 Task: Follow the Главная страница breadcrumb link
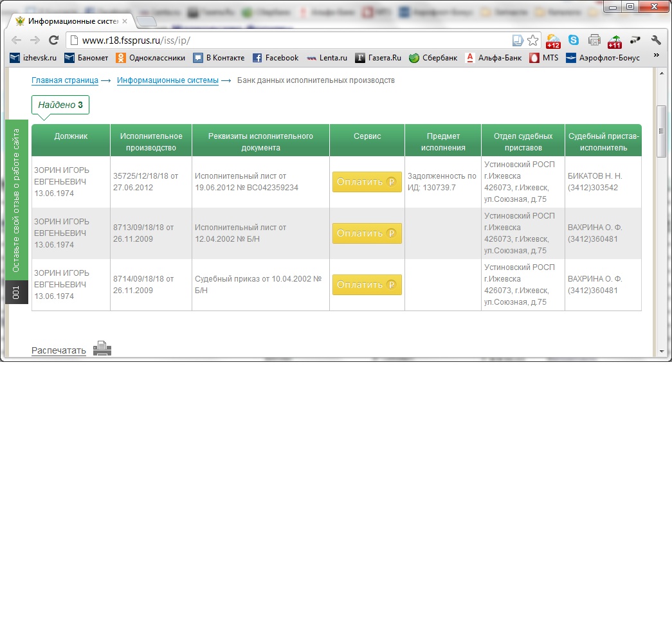pos(65,80)
